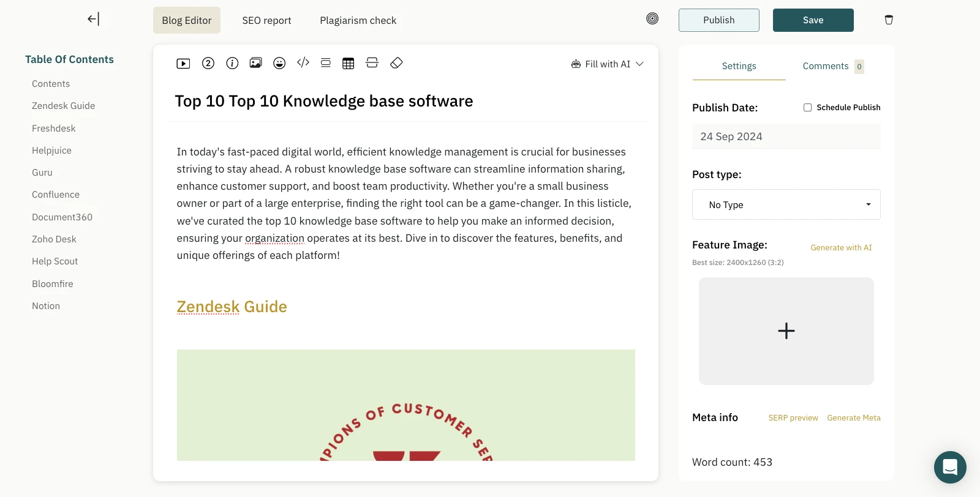Image resolution: width=980 pixels, height=497 pixels.
Task: Click the printer icon beside Fill with AI
Action: [x=576, y=64]
